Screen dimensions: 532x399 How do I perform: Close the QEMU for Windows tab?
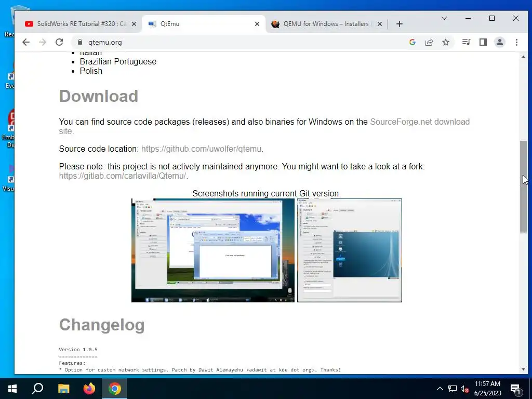point(380,24)
